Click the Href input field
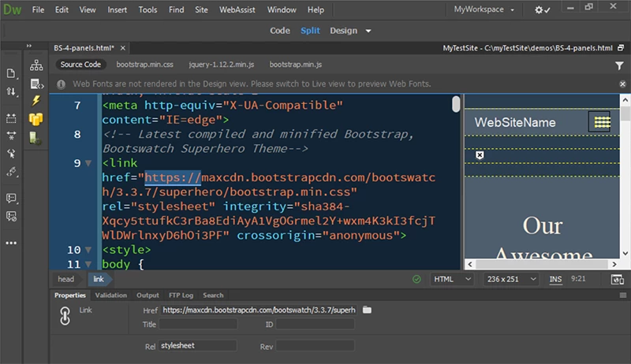631x364 pixels. 259,310
